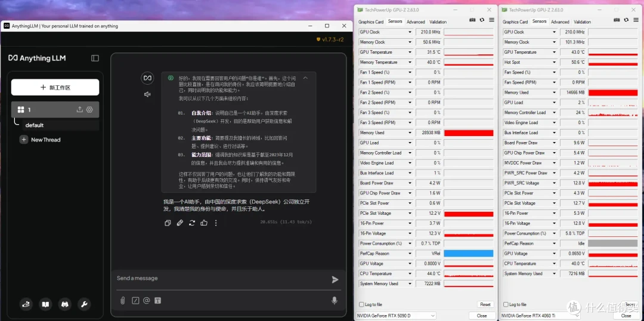Open the documentation book icon
644x321 pixels.
point(45,304)
